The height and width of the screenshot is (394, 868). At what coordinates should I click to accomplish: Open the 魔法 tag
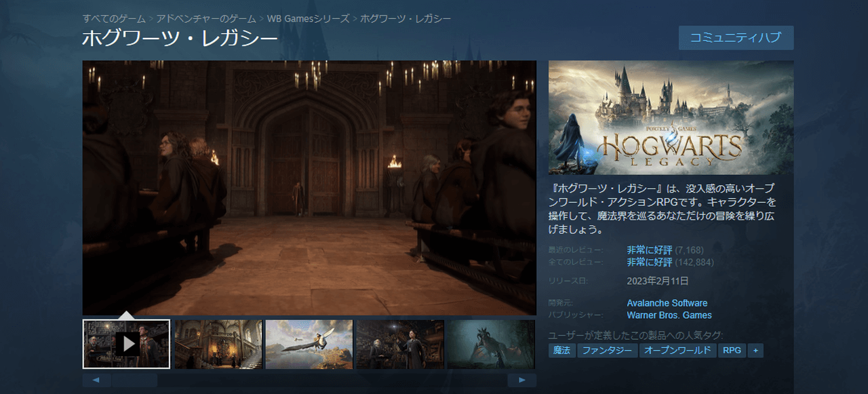coord(561,351)
